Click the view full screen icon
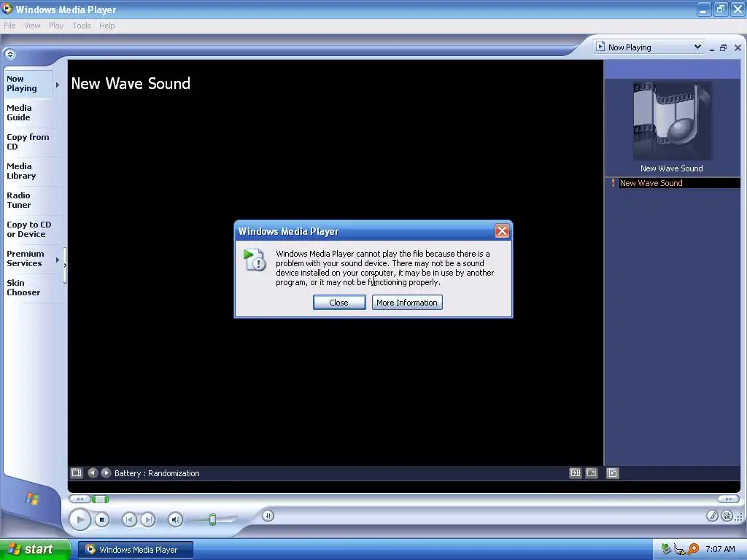Viewport: 747px width, 560px height. tap(592, 472)
